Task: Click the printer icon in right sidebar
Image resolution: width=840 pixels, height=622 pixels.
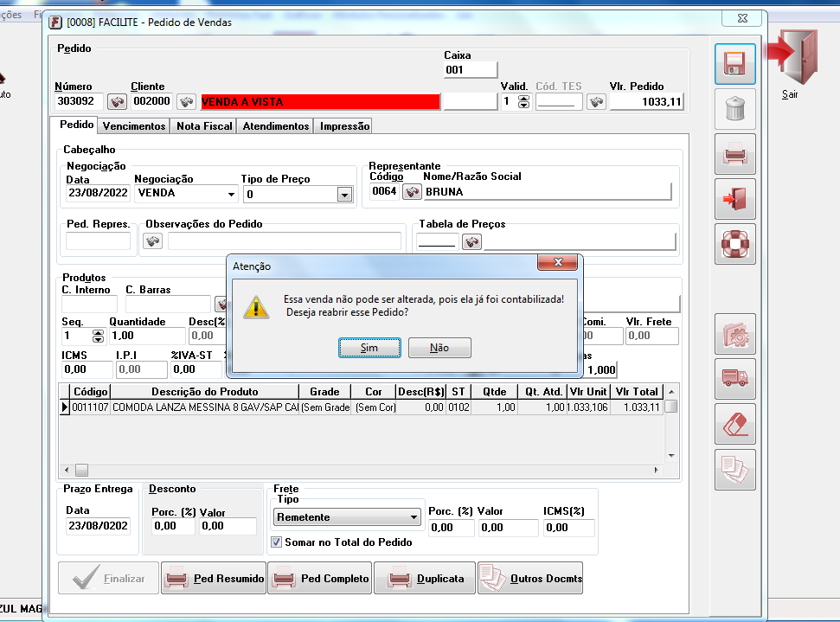Action: click(734, 155)
